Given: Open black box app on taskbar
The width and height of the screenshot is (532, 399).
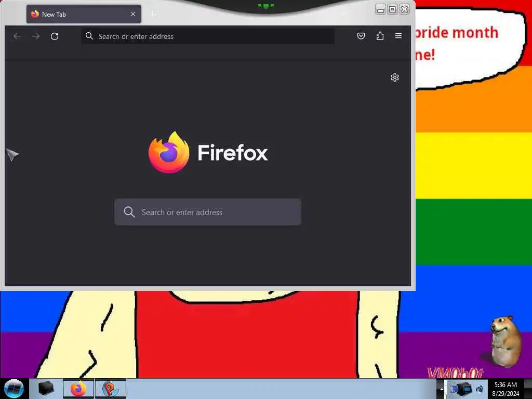Looking at the screenshot, I should click(46, 389).
